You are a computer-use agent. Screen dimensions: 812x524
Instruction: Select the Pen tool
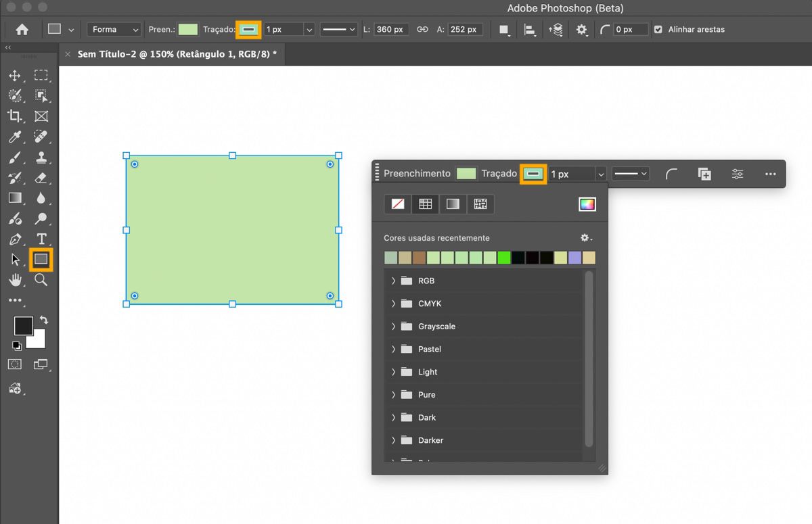[x=14, y=239]
